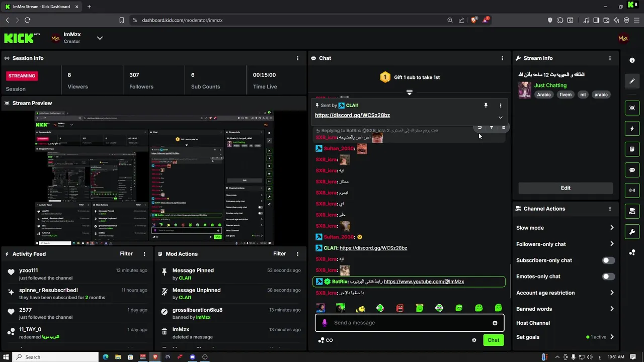The image size is (644, 362).
Task: Click the Stream Preview thumbnail
Action: pyautogui.click(x=153, y=178)
